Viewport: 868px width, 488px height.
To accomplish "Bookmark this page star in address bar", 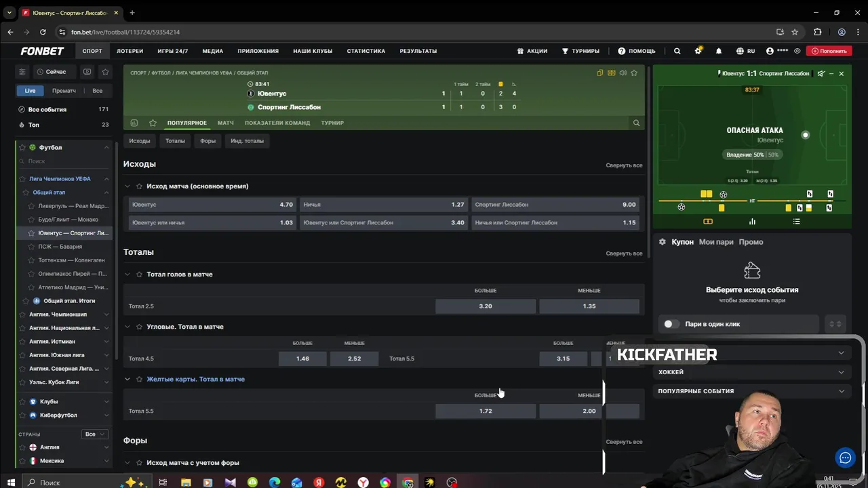I will click(x=795, y=32).
